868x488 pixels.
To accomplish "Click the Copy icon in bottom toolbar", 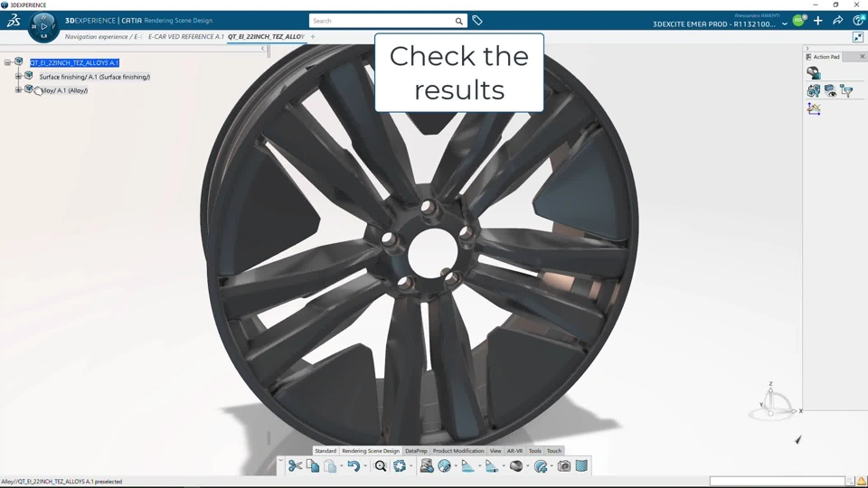I will (x=313, y=466).
